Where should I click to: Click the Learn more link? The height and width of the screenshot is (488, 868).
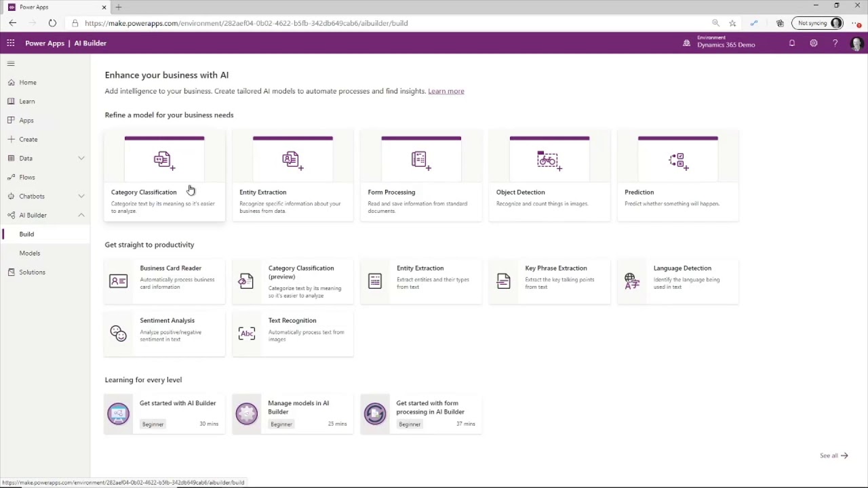[x=446, y=91]
